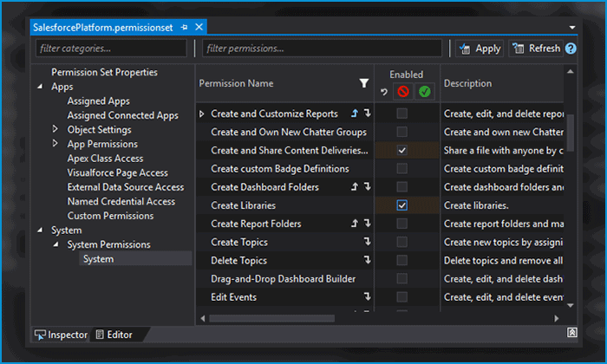
Task: Click down-arrow dependency icon for Edit Events
Action: tap(368, 296)
